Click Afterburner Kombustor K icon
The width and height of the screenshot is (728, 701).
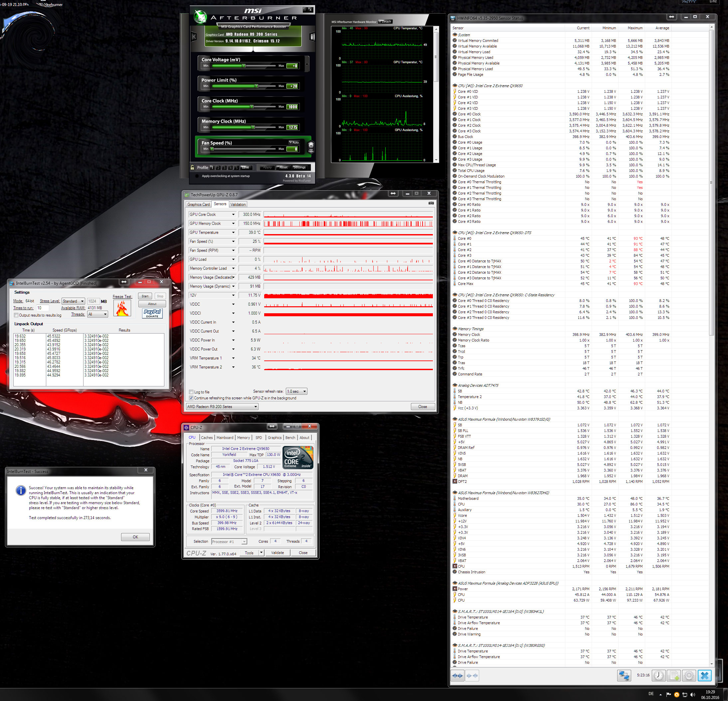[194, 37]
